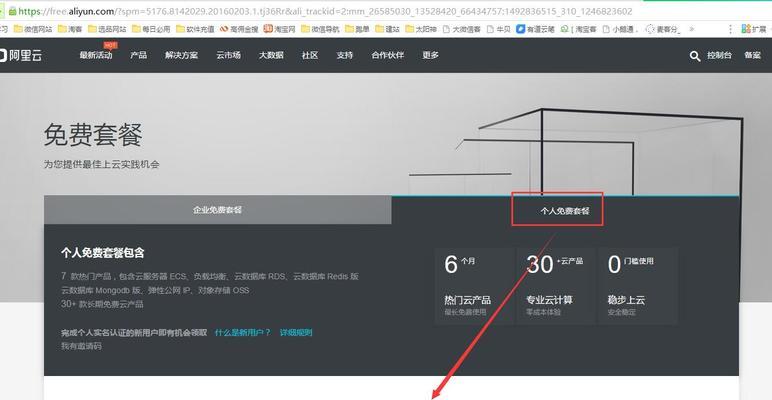The image size is (772, 400).
Task: Open the 合作伙伴 navigation item
Action: (387, 55)
